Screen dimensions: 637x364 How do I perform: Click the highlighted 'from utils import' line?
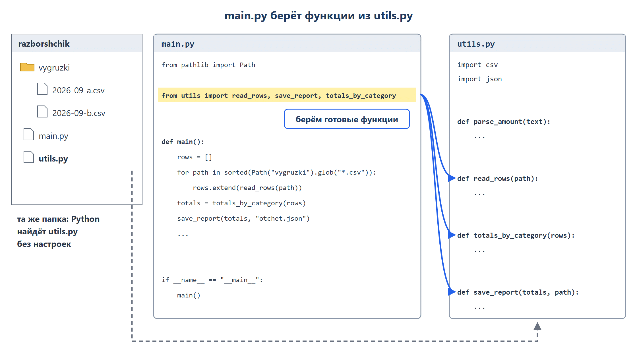(287, 95)
